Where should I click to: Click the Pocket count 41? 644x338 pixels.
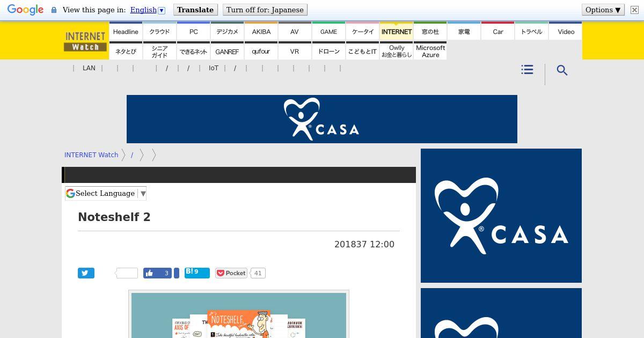[x=258, y=273]
